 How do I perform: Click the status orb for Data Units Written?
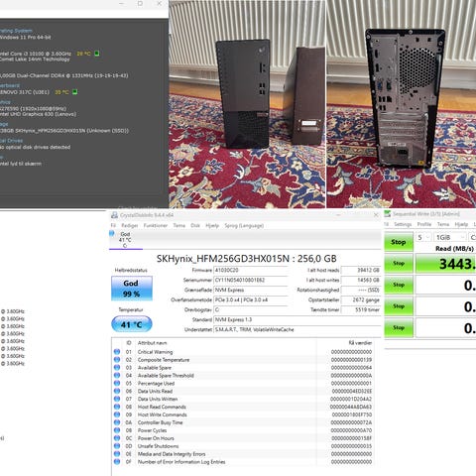point(117,399)
